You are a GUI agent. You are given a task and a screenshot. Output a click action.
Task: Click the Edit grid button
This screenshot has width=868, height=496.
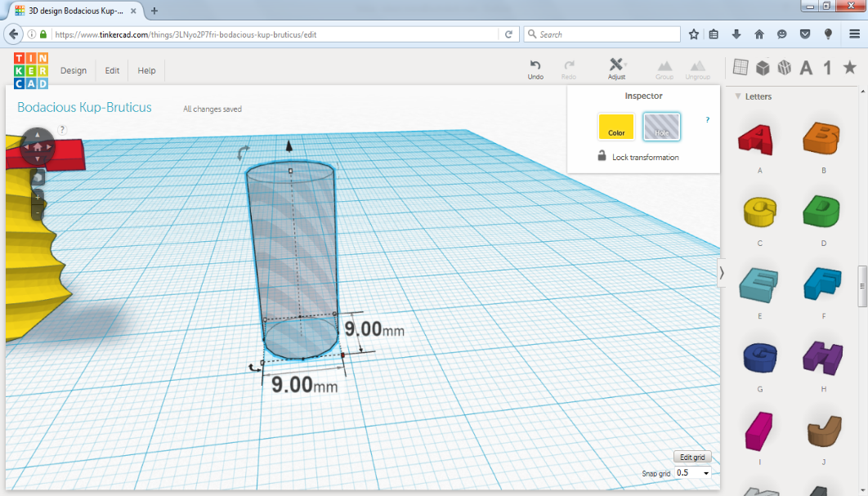(x=692, y=458)
